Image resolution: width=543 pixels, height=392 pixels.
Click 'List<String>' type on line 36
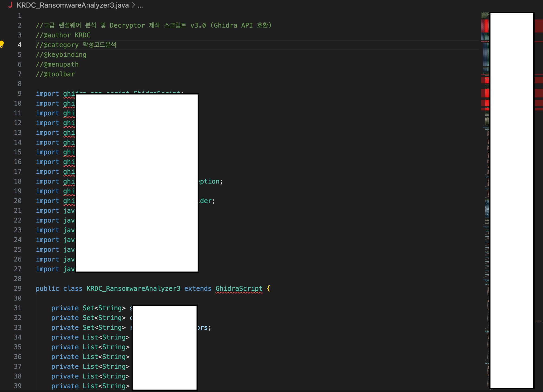(x=106, y=357)
